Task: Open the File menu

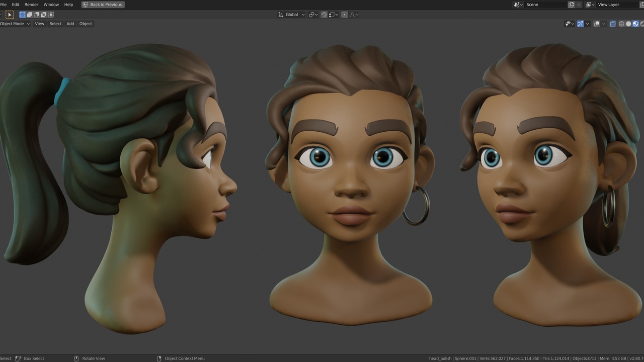Action: click(4, 5)
